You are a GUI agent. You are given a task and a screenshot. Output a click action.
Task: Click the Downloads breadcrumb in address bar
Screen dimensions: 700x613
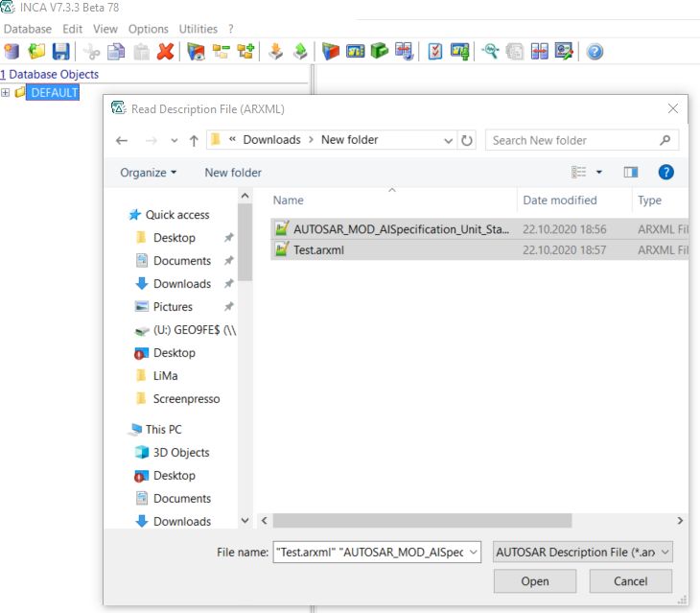pos(272,140)
